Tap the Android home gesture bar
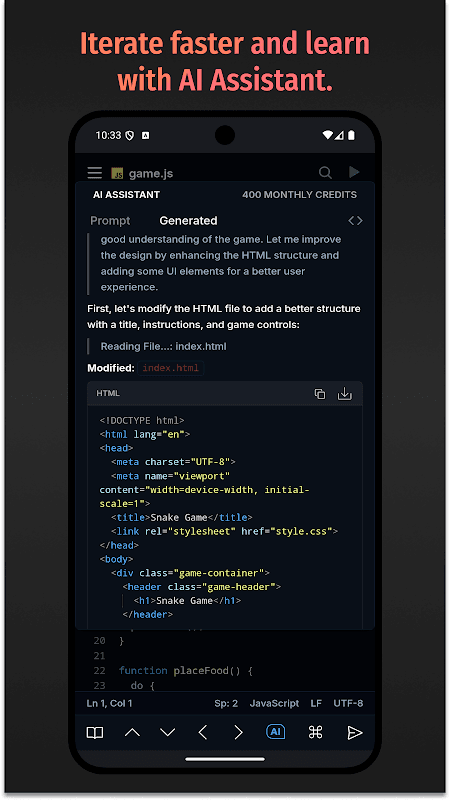 (x=225, y=759)
